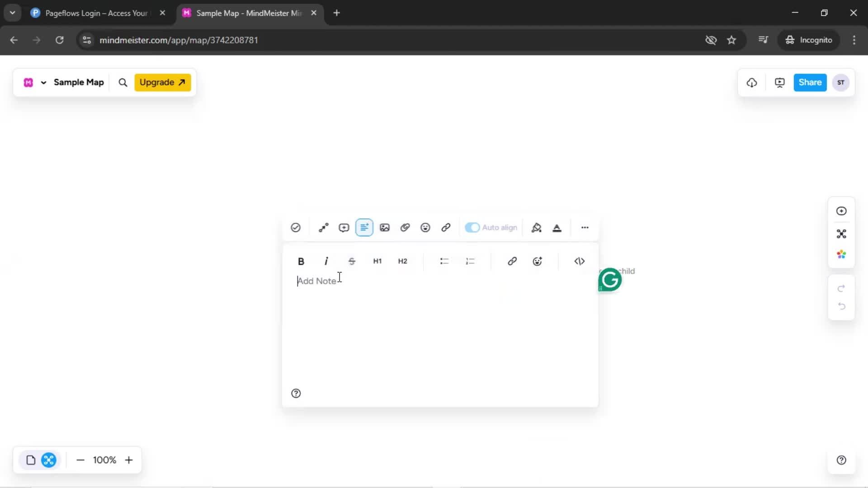Start presentation mode icon

[780, 83]
